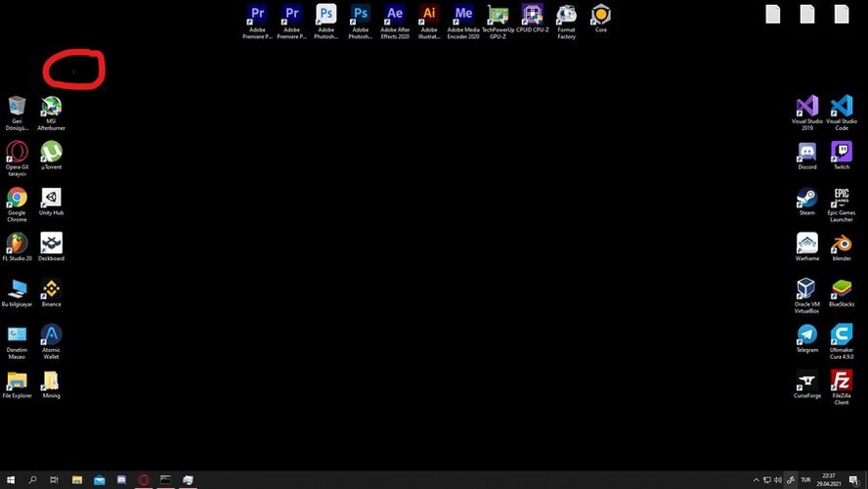
Task: Select the Google Chrome icon
Action: (18, 204)
